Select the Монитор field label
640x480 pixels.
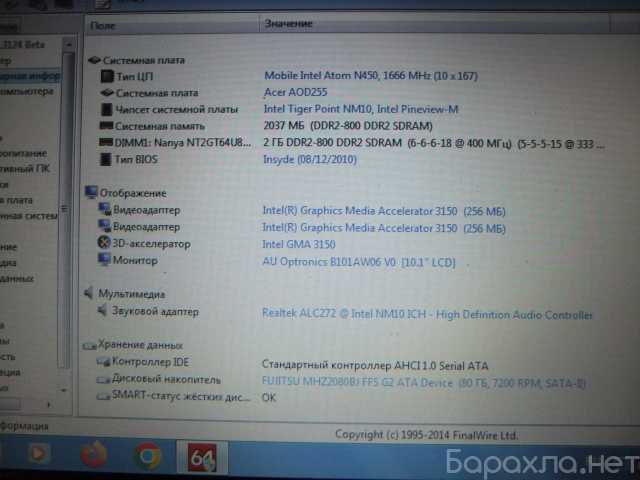(135, 260)
